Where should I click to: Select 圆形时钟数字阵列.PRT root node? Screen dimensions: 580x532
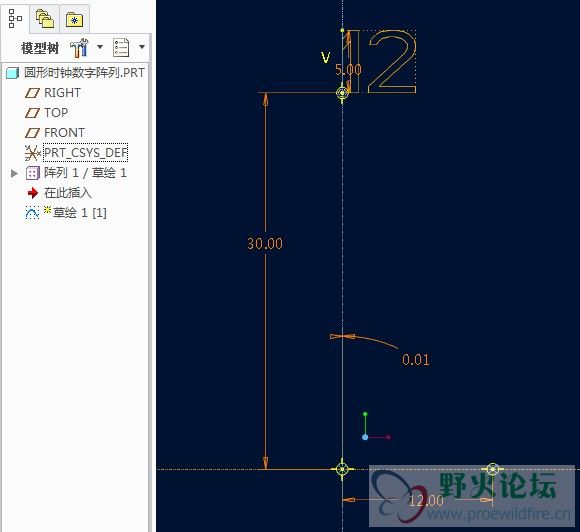[84, 73]
